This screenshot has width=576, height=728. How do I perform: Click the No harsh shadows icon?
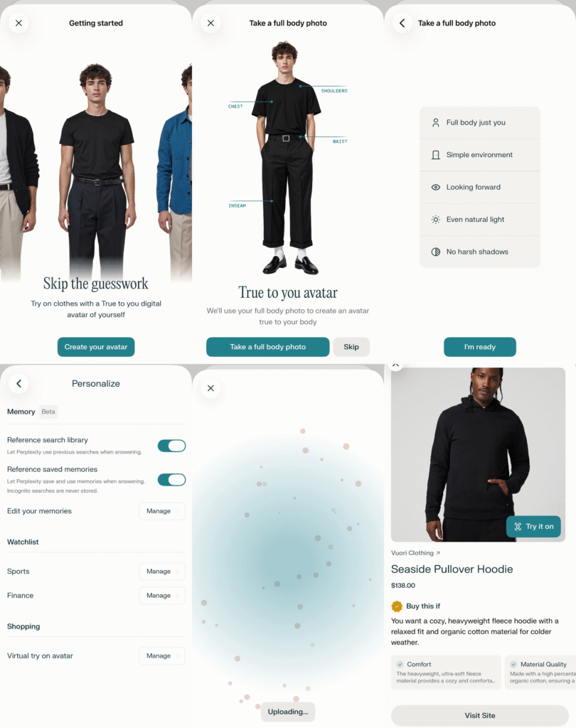tap(436, 252)
